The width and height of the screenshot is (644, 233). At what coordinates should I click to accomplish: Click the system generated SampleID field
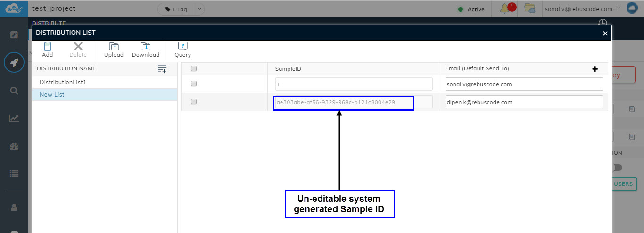(354, 102)
